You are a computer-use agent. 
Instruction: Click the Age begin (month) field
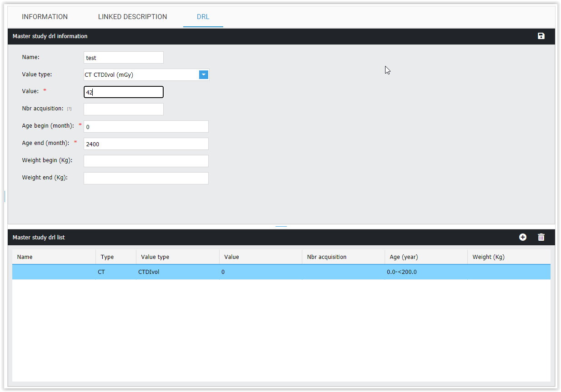coord(146,127)
